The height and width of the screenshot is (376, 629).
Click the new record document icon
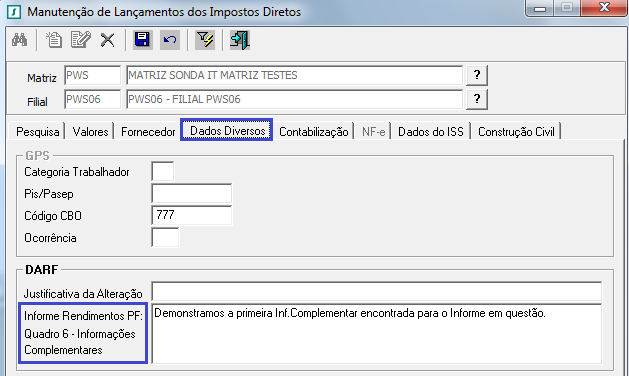[54, 40]
